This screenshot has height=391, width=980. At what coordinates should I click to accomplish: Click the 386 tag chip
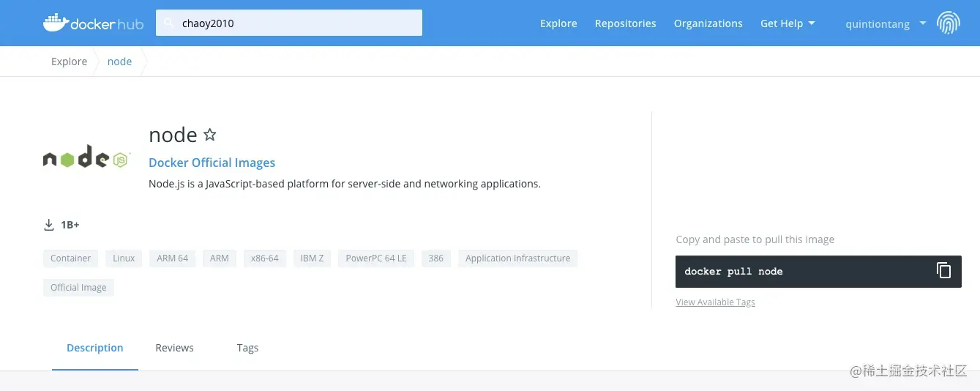pos(436,258)
